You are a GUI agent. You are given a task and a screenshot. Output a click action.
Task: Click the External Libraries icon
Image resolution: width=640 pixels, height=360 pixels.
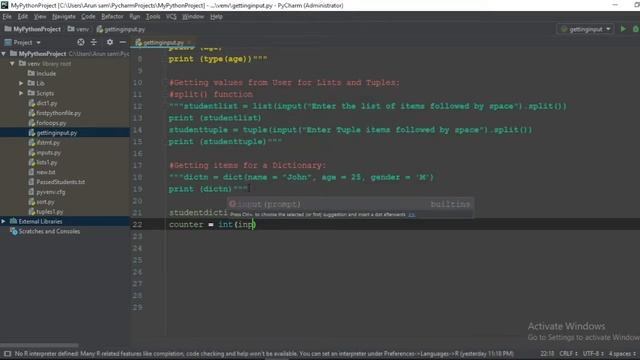point(13,221)
